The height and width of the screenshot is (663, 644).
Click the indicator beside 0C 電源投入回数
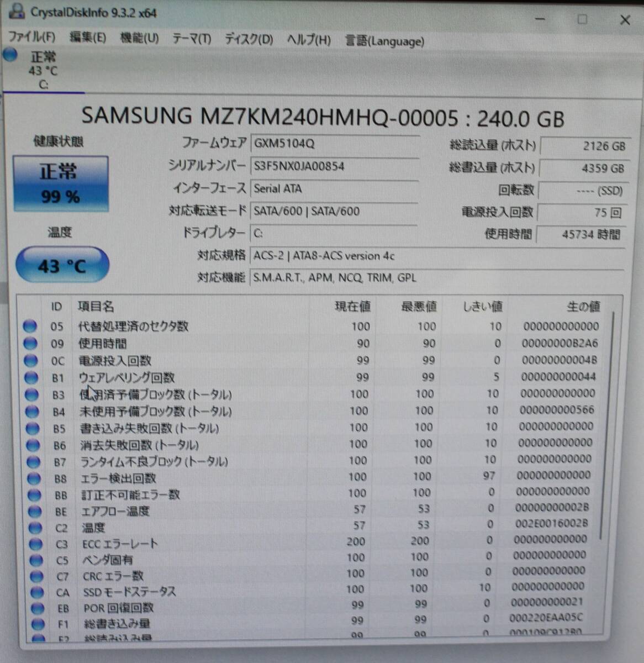(30, 360)
